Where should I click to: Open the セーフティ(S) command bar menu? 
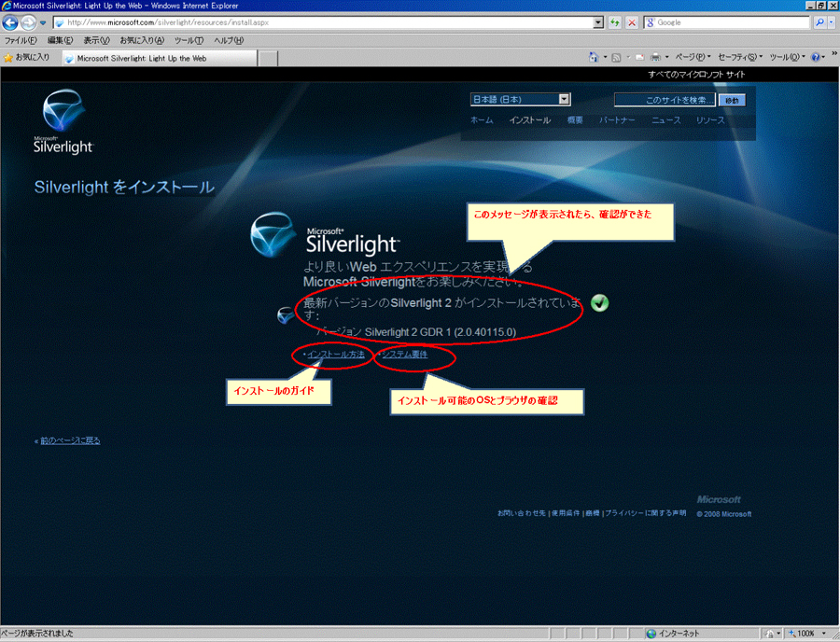(740, 57)
